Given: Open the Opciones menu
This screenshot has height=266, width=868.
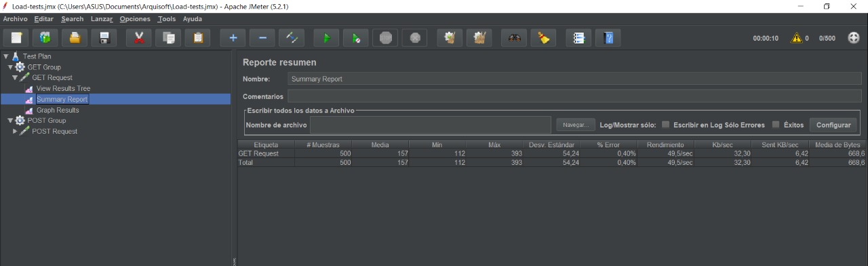Looking at the screenshot, I should click(x=135, y=19).
